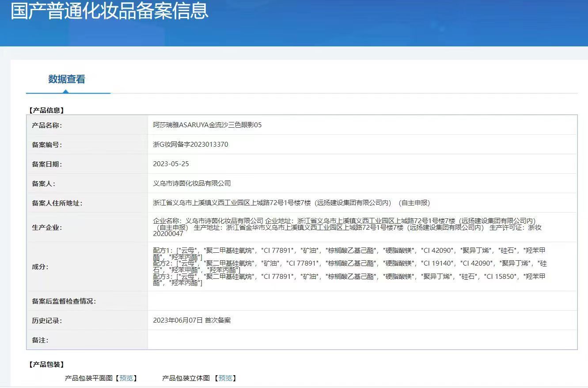Select the history record 2023年06月07日 首次备案
Image resolution: width=588 pixels, height=388 pixels.
click(192, 320)
